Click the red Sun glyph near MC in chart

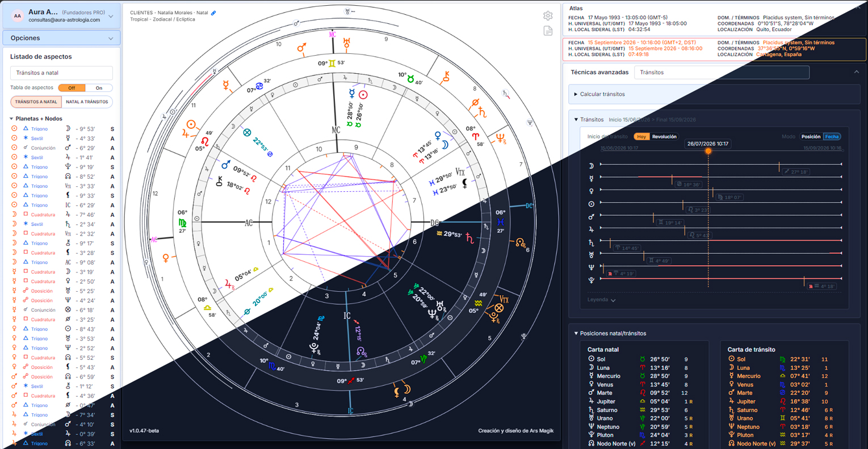click(363, 95)
